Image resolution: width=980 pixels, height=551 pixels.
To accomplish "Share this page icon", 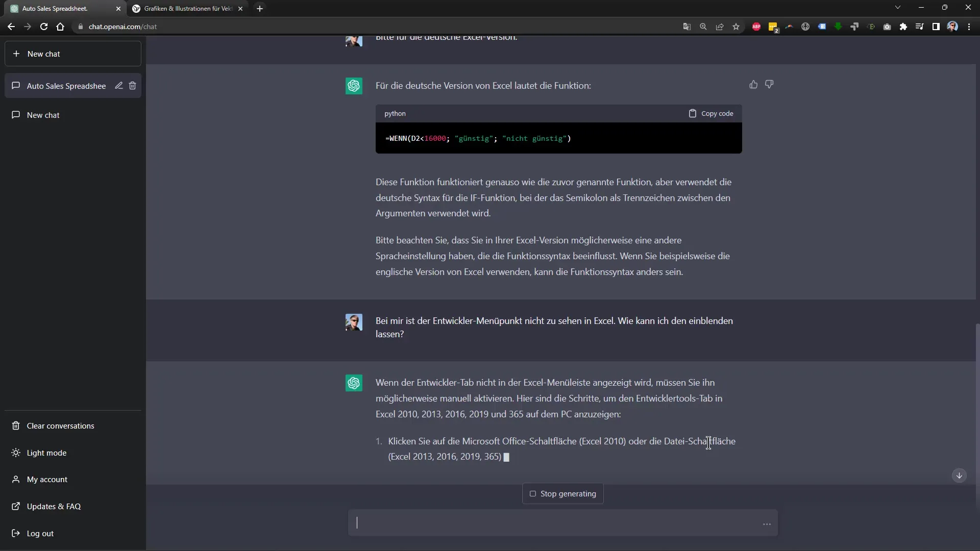I will pyautogui.click(x=720, y=27).
